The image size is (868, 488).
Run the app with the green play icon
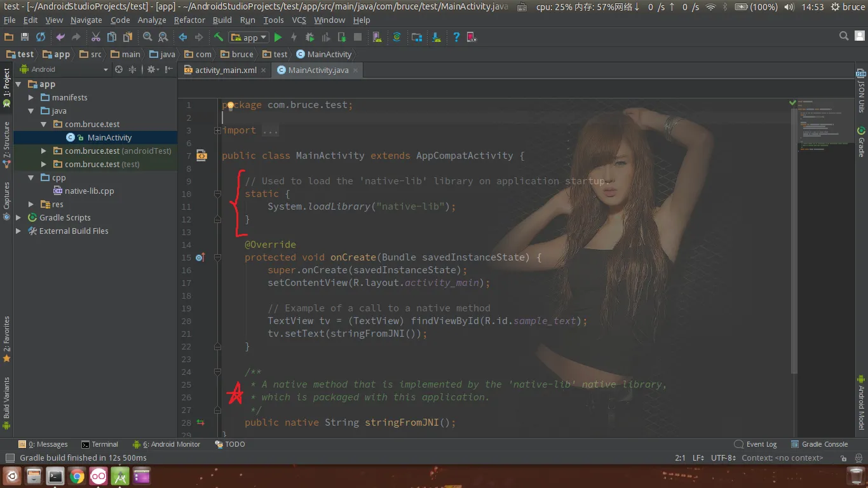pyautogui.click(x=278, y=37)
